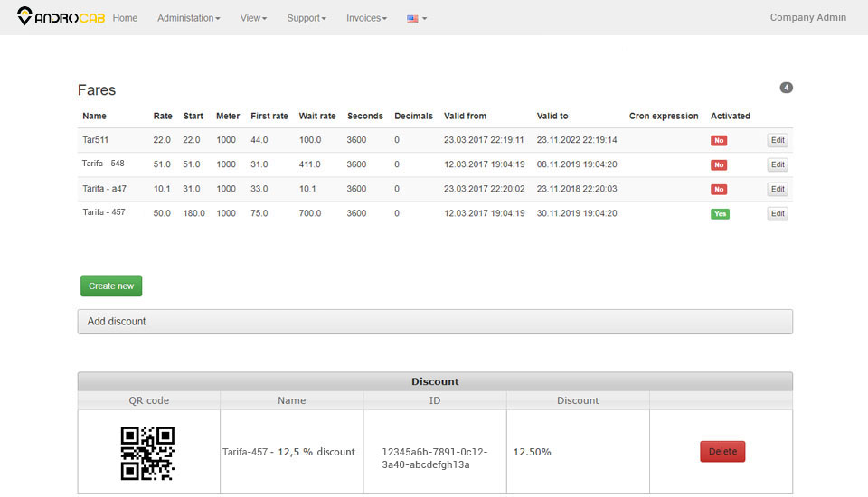Image resolution: width=868 pixels, height=497 pixels.
Task: Expand the Add discount panel
Action: (435, 322)
